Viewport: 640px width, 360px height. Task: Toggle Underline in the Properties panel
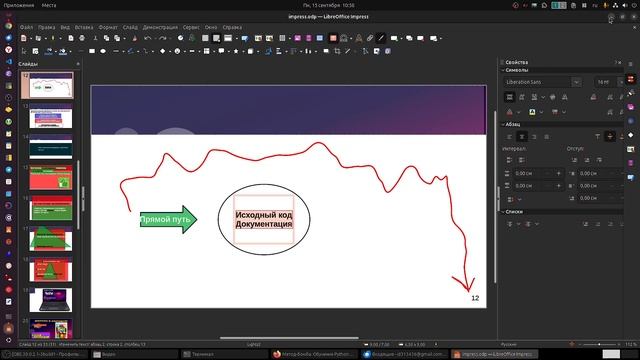tap(534, 97)
